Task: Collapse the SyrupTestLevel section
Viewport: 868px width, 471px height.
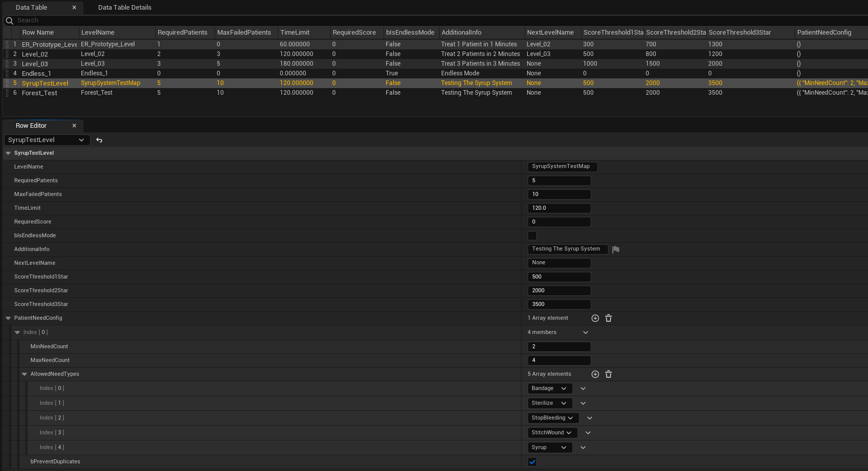Action: click(8, 153)
